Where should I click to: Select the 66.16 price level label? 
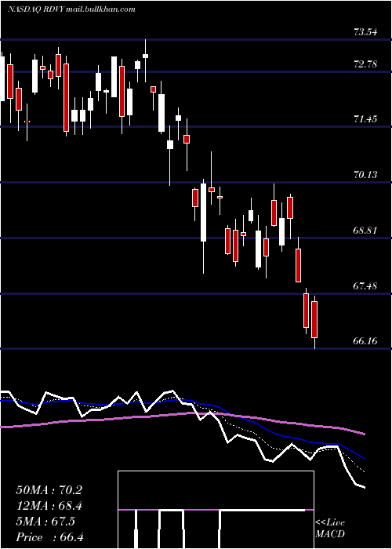(365, 340)
